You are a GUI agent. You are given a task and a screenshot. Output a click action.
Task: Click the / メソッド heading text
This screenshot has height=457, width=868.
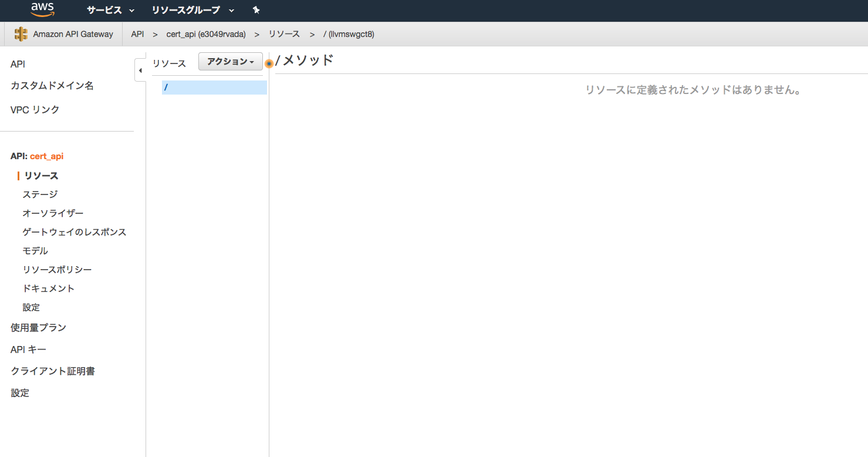tap(305, 60)
